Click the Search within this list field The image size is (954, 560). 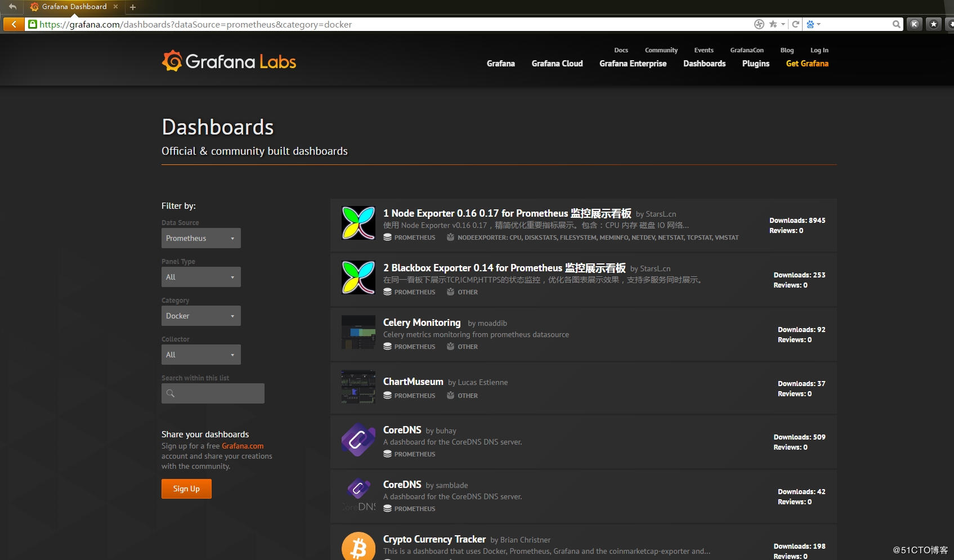[x=213, y=393]
